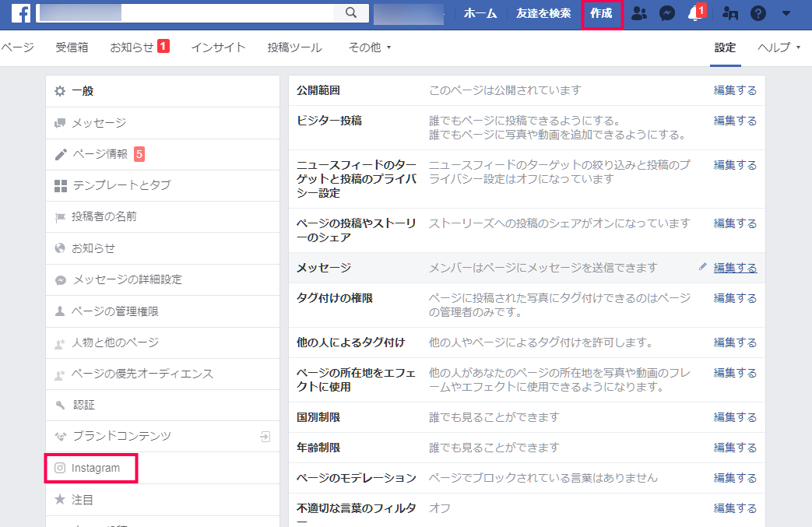
Task: Switch to the インサイト tab
Action: pos(218,47)
